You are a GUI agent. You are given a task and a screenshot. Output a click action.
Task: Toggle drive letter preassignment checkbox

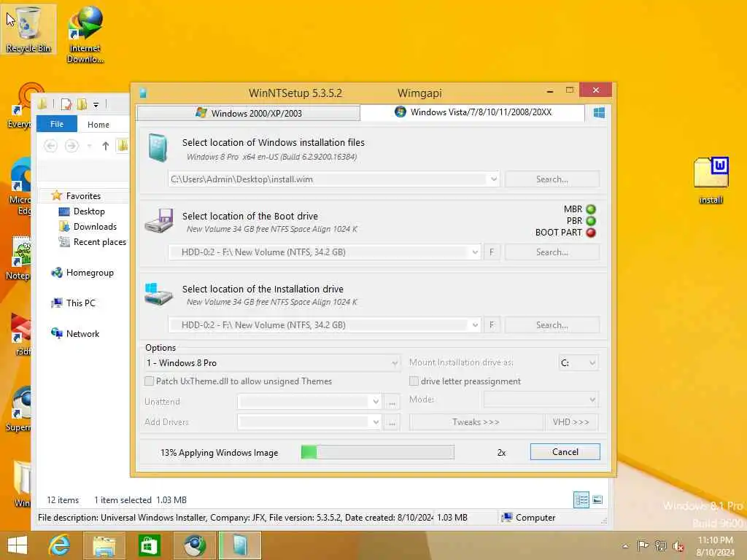[414, 381]
